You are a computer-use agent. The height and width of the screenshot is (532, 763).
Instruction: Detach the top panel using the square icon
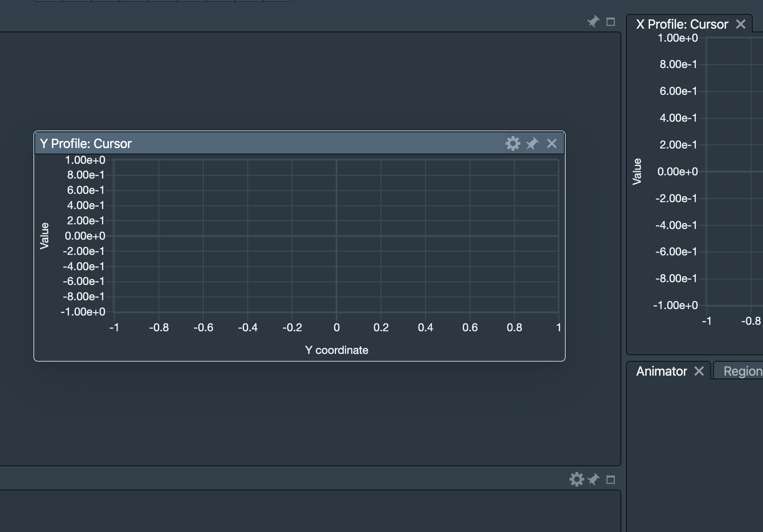coord(611,21)
